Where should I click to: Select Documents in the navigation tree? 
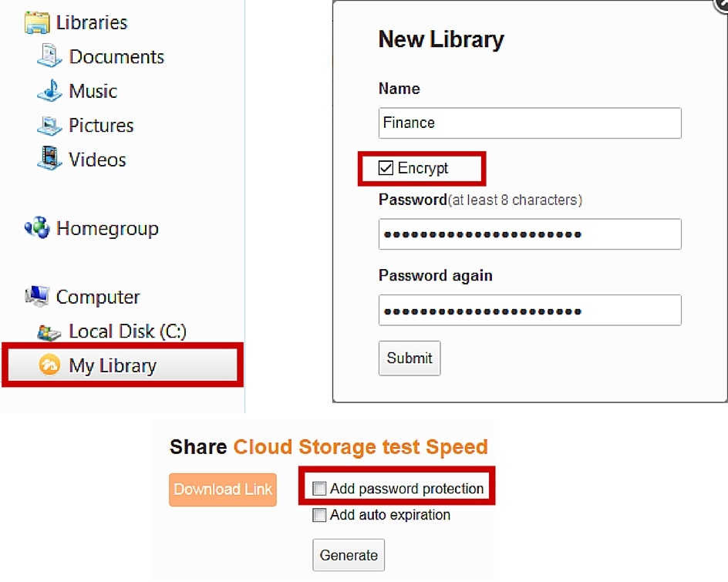pos(116,56)
